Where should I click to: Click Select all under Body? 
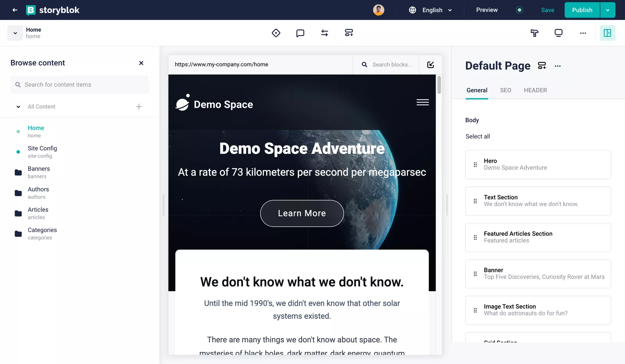[x=478, y=137]
